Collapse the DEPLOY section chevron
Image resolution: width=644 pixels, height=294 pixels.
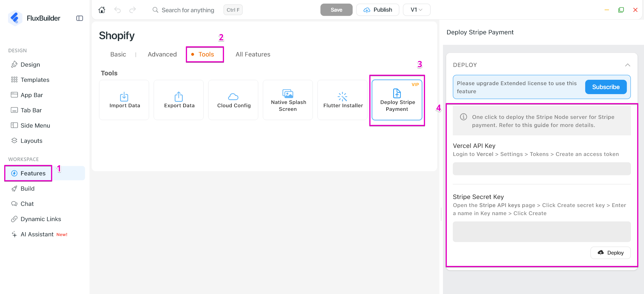coord(628,65)
